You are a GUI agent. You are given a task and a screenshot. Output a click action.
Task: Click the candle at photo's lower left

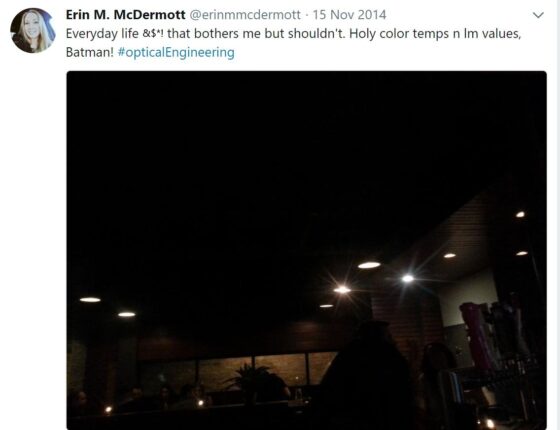pos(108,409)
